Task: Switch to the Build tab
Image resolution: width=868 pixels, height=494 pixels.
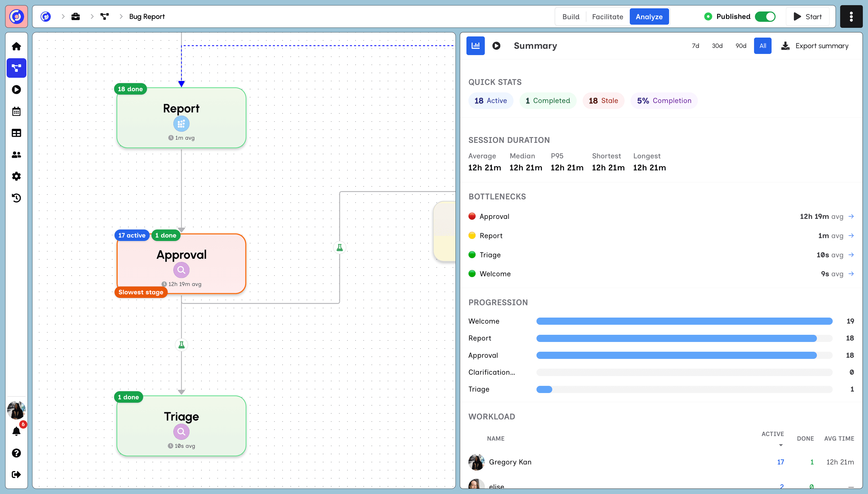Action: (x=571, y=17)
